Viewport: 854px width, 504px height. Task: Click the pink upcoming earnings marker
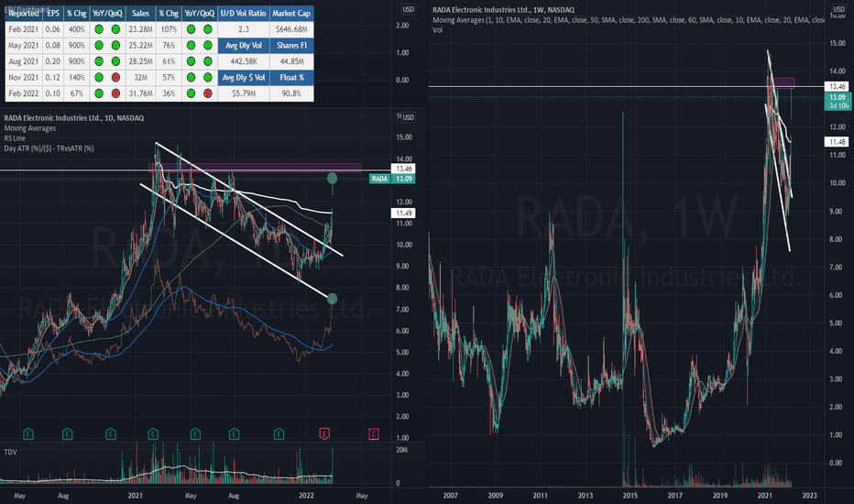374,433
